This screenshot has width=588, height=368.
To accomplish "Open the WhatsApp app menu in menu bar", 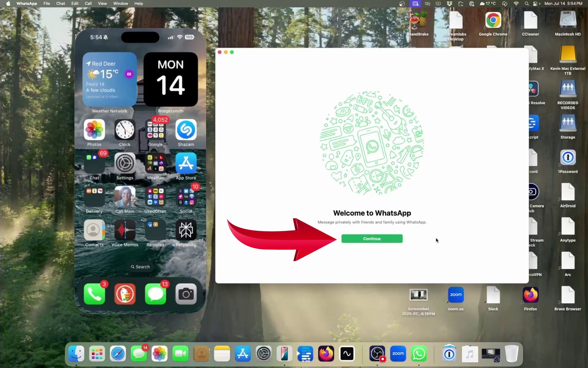I will click(27, 3).
